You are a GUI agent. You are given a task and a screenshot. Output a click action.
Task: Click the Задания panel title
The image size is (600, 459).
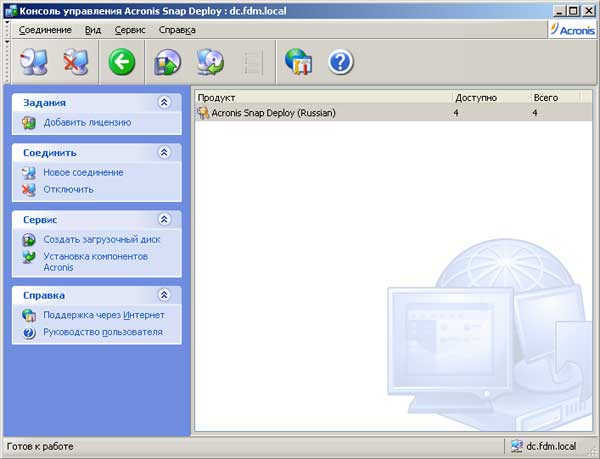click(44, 103)
